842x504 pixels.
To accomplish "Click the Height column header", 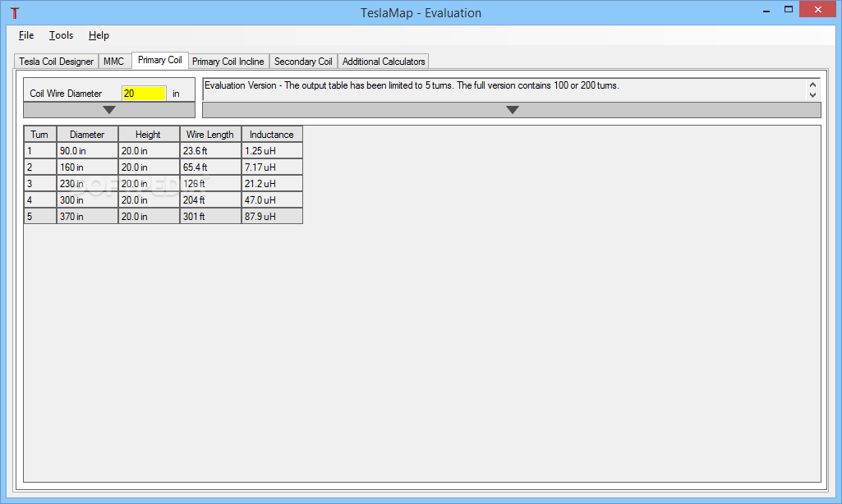I will (148, 134).
